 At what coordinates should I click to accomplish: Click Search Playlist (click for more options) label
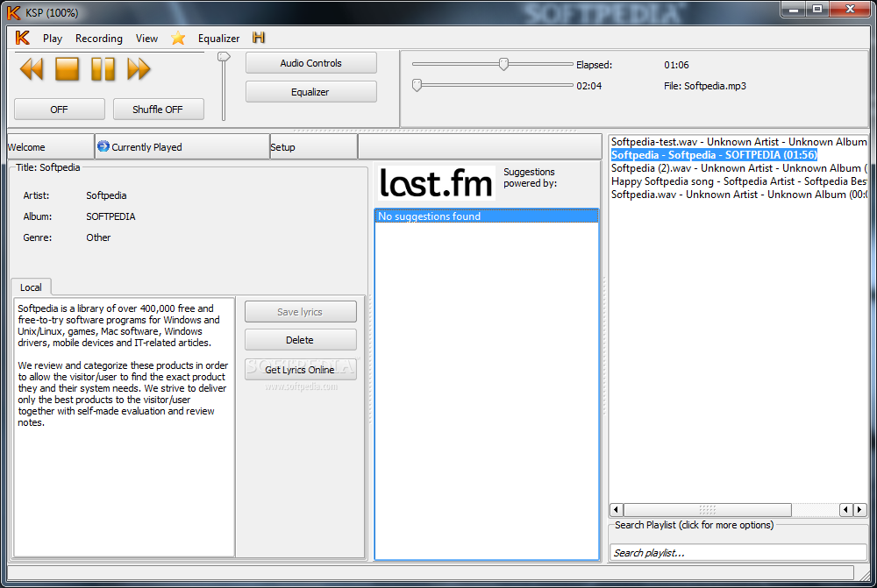pyautogui.click(x=694, y=525)
